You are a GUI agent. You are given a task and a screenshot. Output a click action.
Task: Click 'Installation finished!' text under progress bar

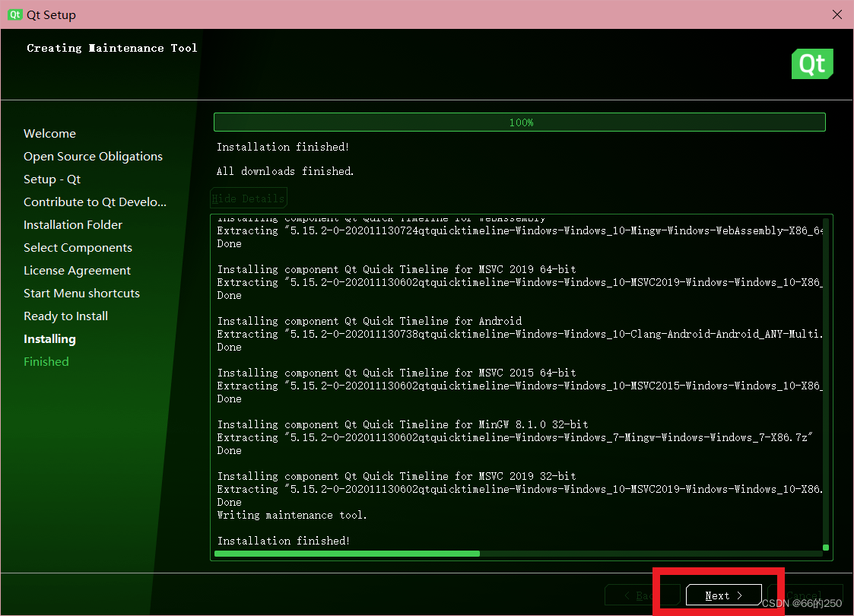point(283,147)
